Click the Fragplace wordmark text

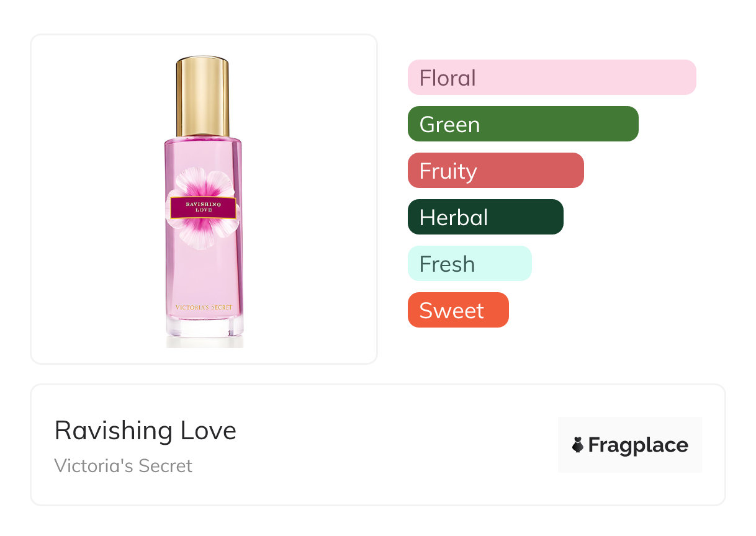click(x=638, y=445)
